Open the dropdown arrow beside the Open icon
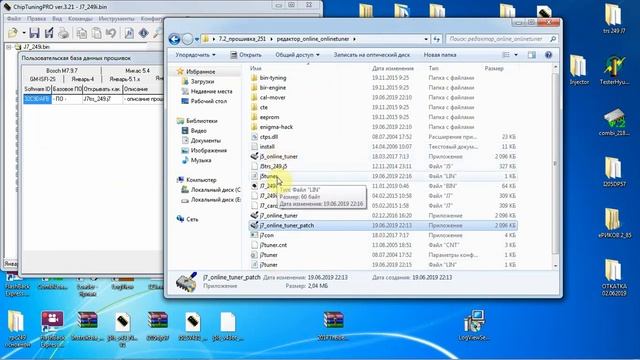This screenshot has height=360, width=640. point(24,33)
